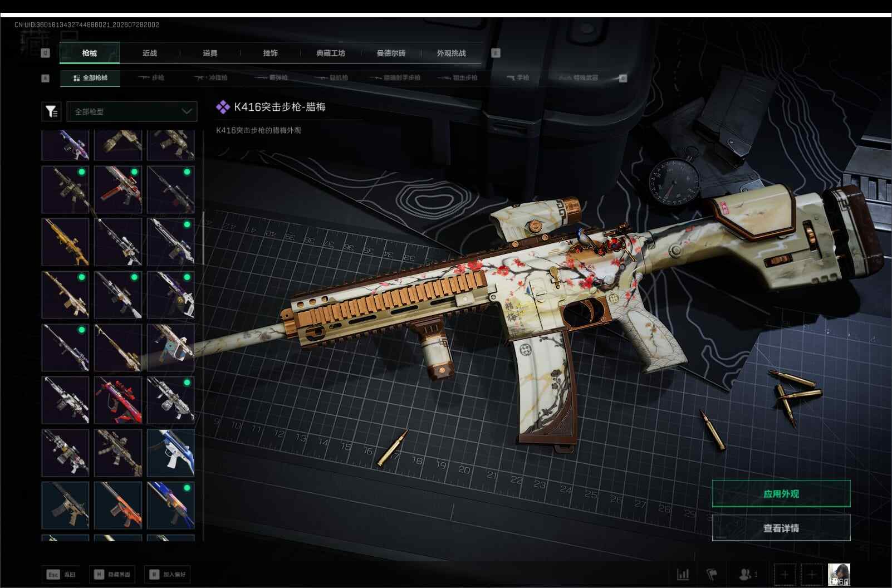Image resolution: width=892 pixels, height=588 pixels.
Task: Go to the 典藏工坊 tab
Action: (x=331, y=53)
